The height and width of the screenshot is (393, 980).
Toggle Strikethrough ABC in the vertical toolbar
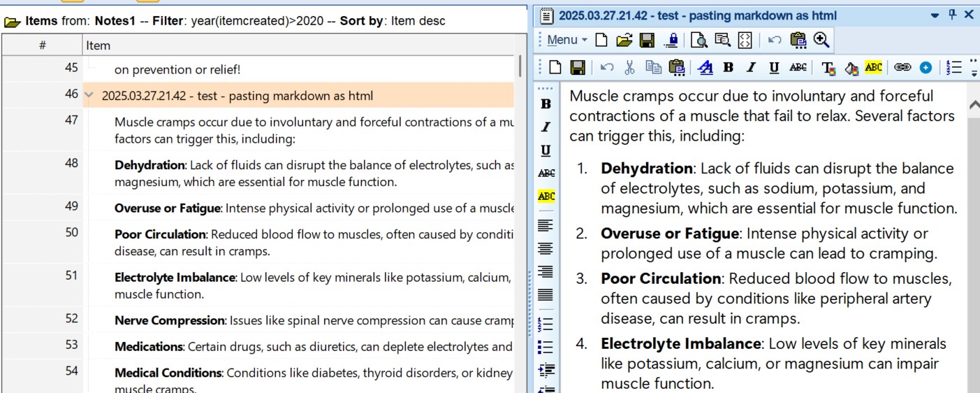(546, 173)
